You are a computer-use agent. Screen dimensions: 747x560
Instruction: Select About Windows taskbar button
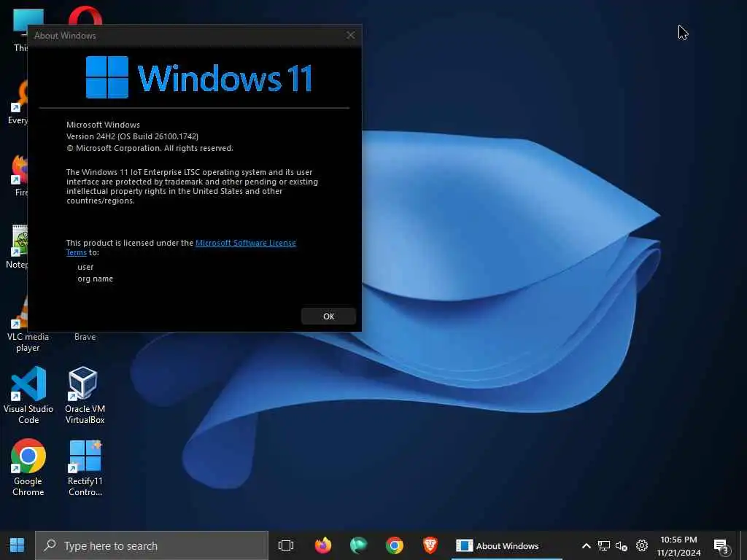tap(506, 545)
